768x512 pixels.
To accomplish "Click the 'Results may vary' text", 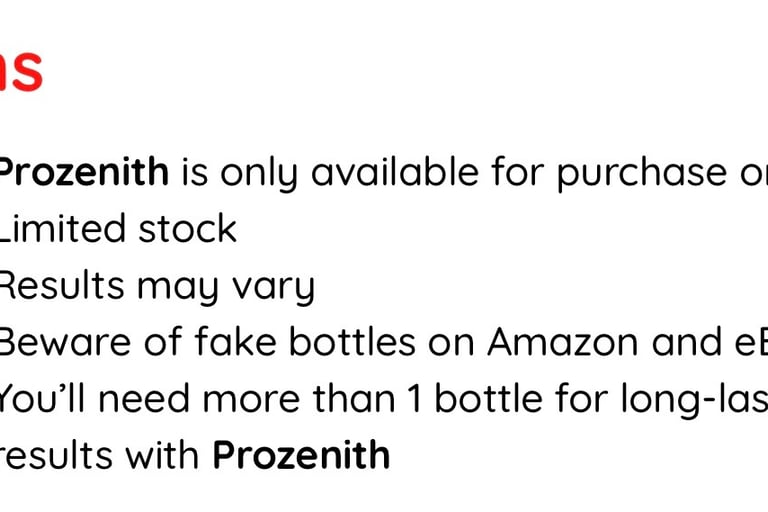I will (157, 287).
